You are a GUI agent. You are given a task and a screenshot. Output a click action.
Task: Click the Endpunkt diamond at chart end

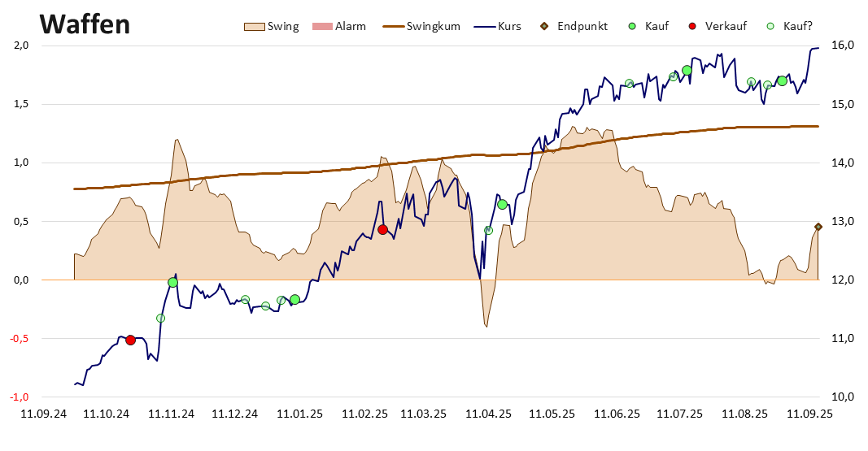click(x=818, y=227)
